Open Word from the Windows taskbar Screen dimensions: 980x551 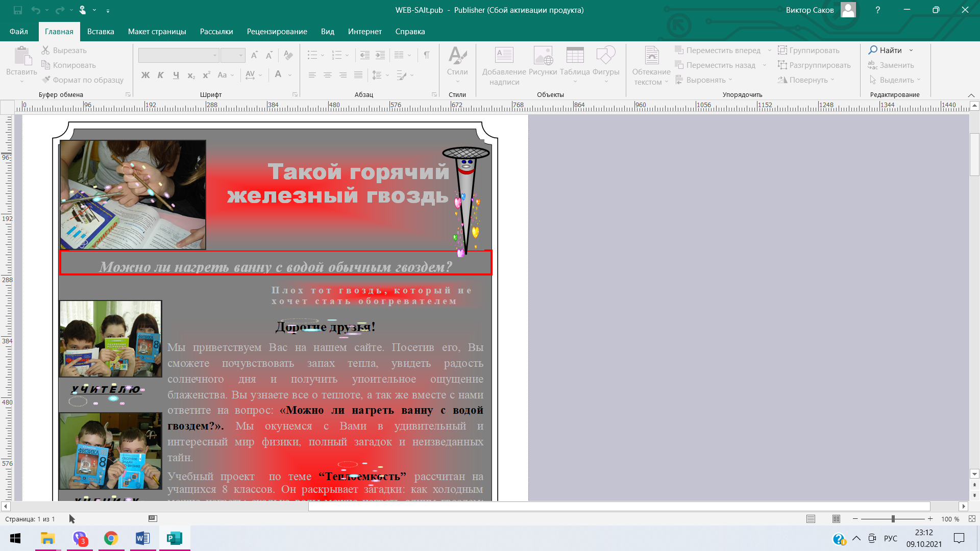[142, 538]
